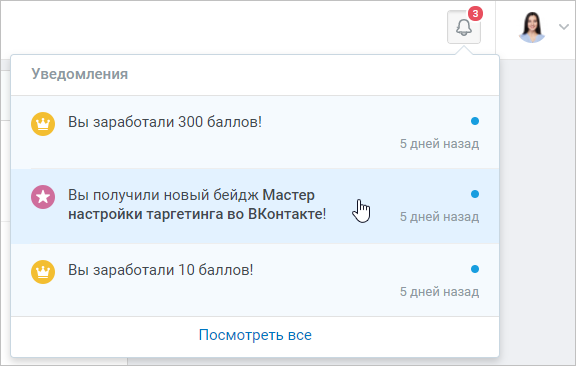Open the 'Вы заработали 10 баллов!' notification
This screenshot has height=366, width=576.
point(255,280)
